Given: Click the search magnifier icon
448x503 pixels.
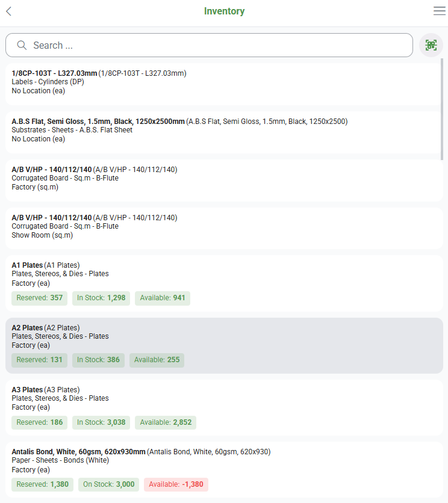Looking at the screenshot, I should (22, 45).
